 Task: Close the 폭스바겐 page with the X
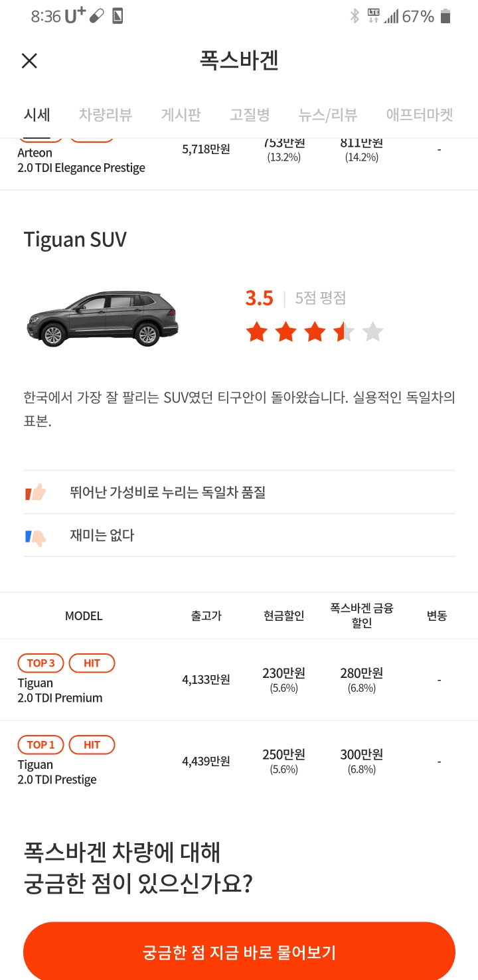pyautogui.click(x=29, y=60)
